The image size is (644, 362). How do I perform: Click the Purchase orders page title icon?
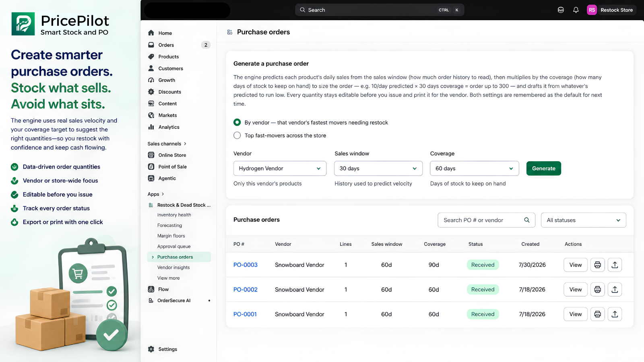coord(230,32)
